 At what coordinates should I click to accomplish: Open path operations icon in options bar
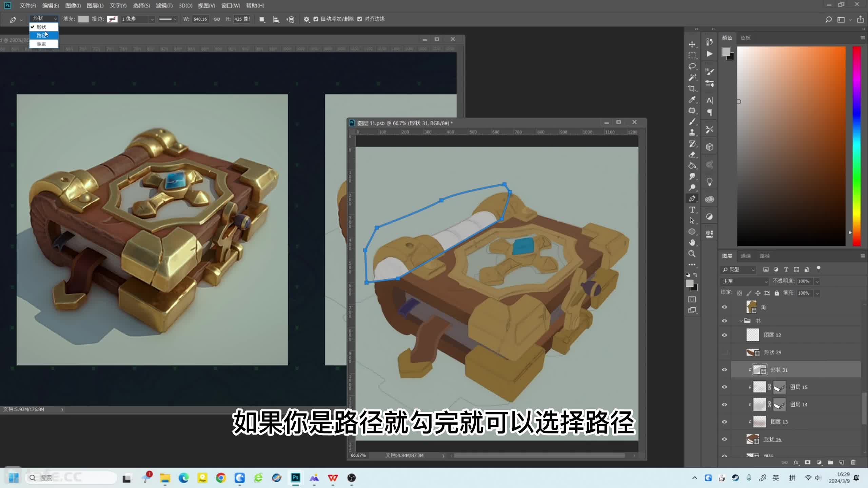262,19
